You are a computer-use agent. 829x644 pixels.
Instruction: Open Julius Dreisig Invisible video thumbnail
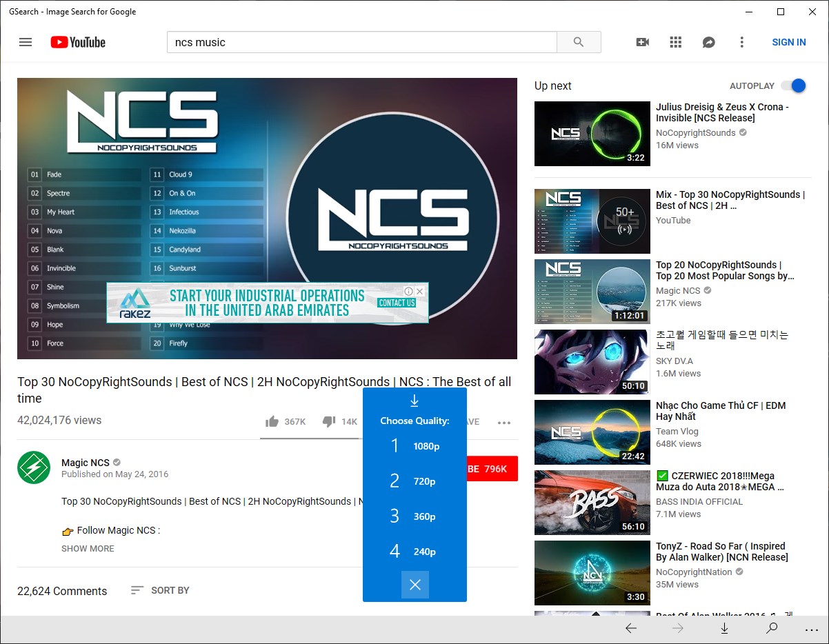point(592,134)
